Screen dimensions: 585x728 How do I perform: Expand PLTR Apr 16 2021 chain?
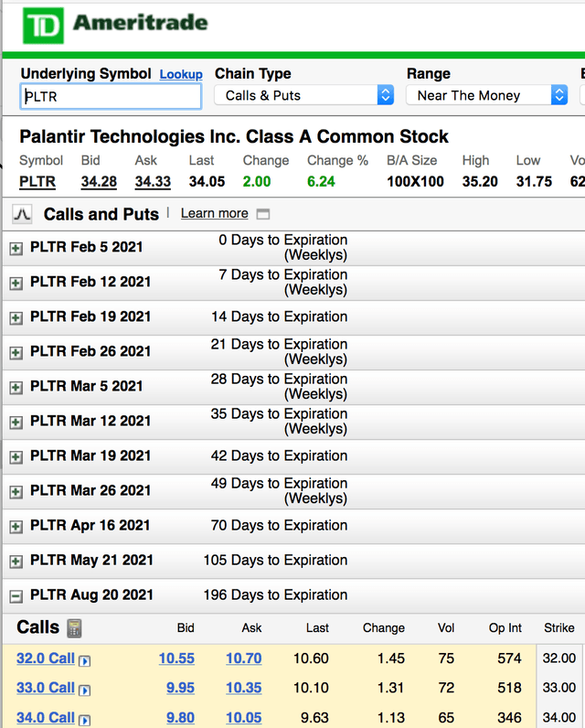16,527
